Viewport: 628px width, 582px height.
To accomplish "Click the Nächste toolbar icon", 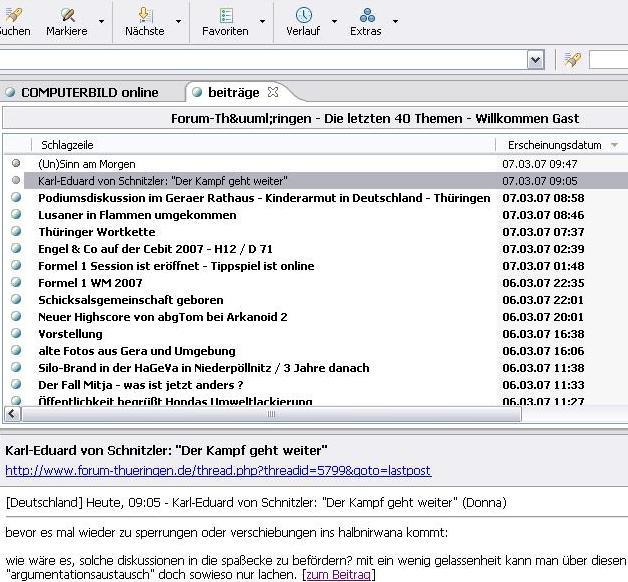I will (145, 15).
